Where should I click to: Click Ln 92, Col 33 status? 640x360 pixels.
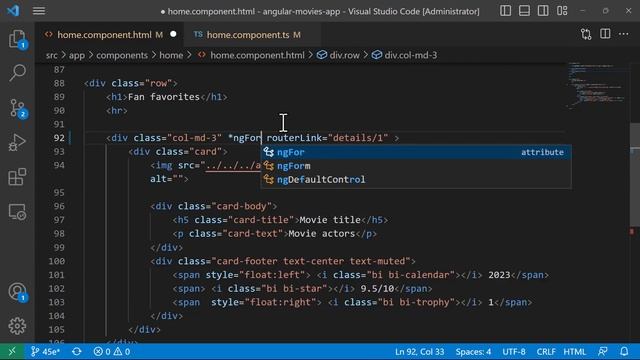(x=419, y=351)
